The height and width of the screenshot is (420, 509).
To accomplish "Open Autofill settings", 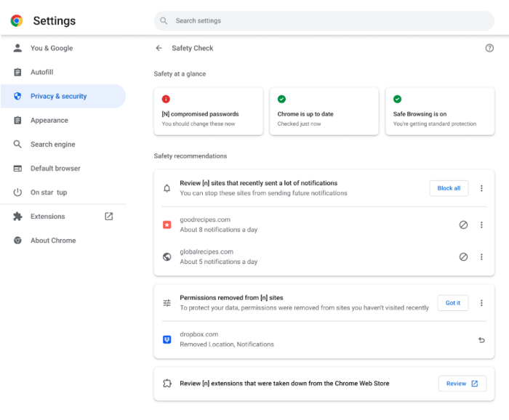I will 63,72.
